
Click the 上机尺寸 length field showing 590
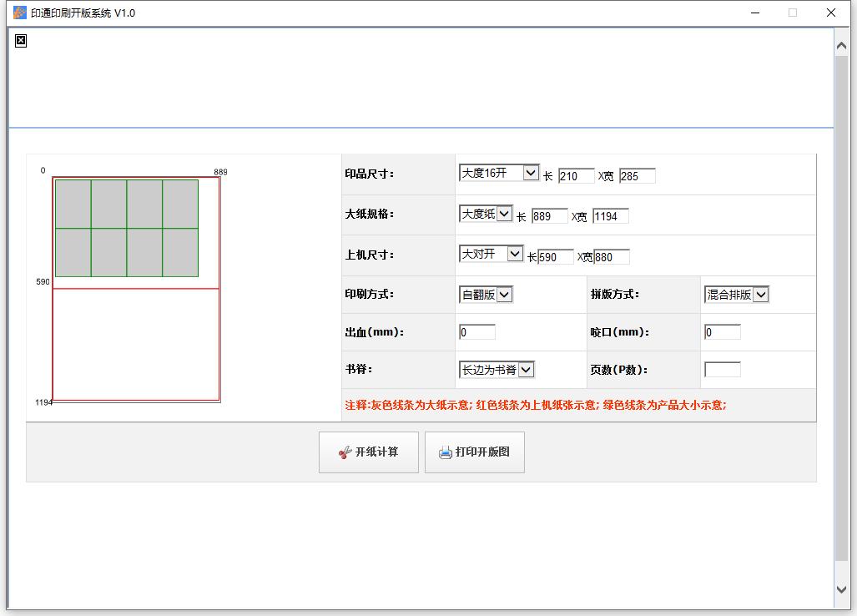(x=556, y=257)
